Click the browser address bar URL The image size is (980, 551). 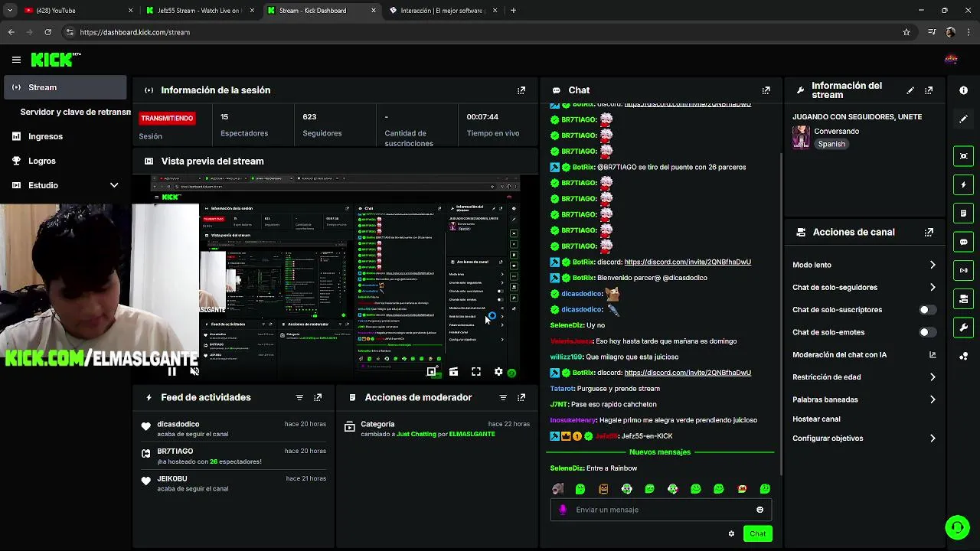(x=135, y=32)
